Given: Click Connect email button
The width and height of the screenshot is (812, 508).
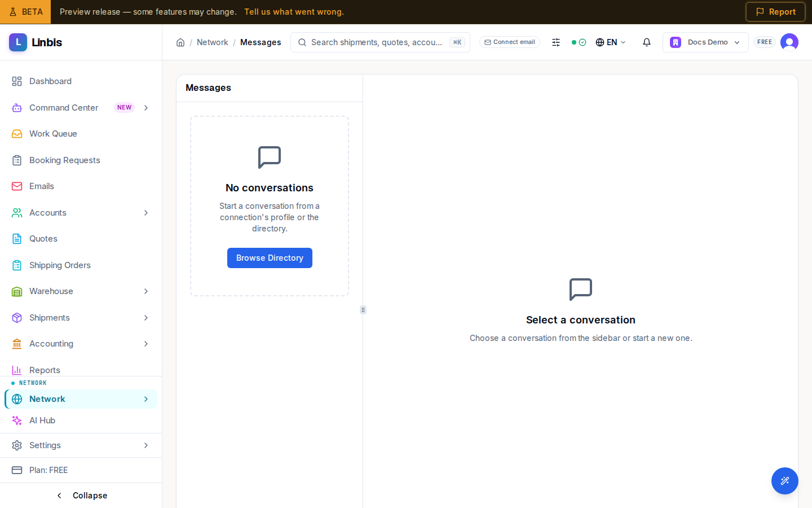Looking at the screenshot, I should coord(510,42).
